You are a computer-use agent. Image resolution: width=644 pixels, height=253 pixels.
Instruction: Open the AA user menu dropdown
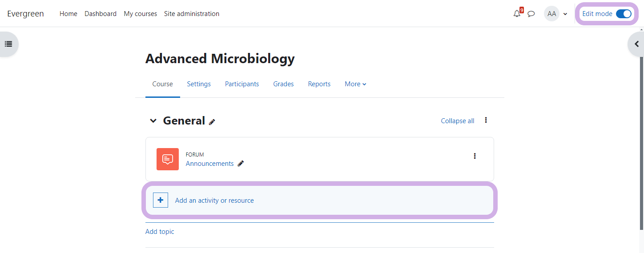click(556, 14)
